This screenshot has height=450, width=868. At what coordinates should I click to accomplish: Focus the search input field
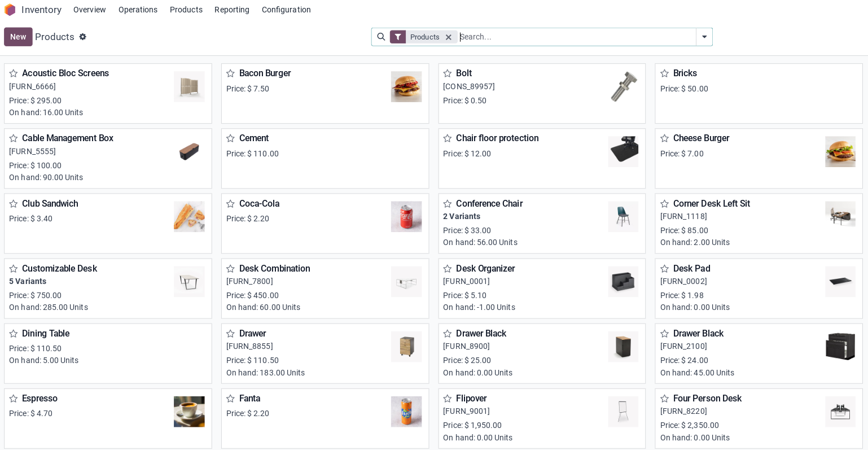tap(576, 37)
